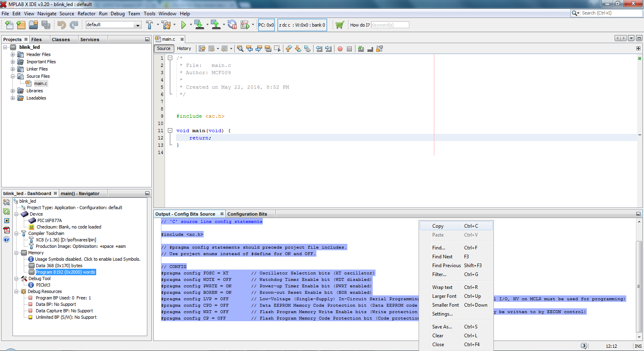Choose Clear in the context menu

[x=456, y=336]
